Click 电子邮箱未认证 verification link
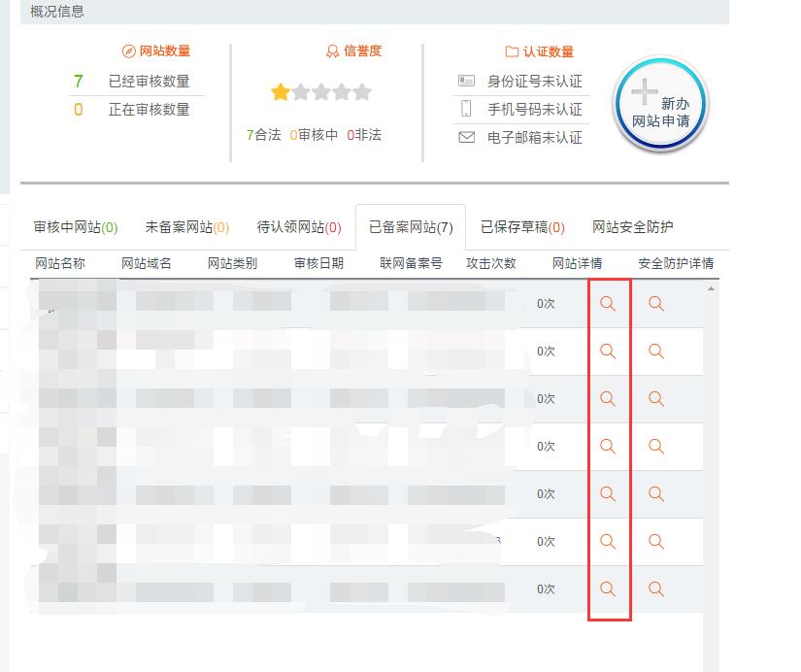This screenshot has height=672, width=801. tap(534, 138)
